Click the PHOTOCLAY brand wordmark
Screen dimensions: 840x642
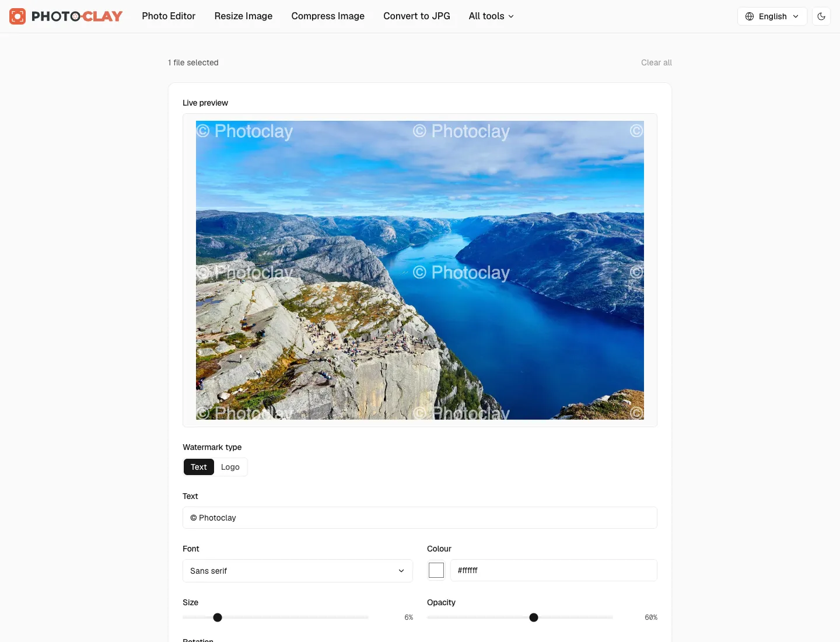click(x=77, y=16)
